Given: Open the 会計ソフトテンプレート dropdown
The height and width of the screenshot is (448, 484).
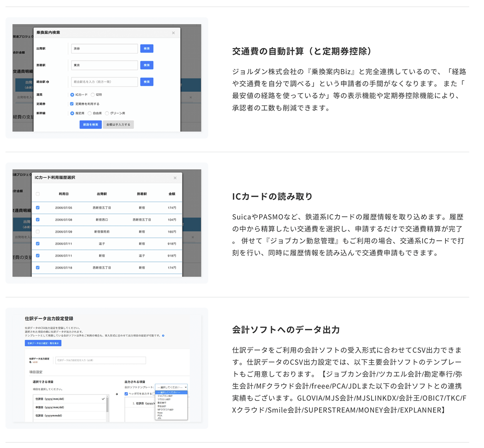Looking at the screenshot, I should pos(172,387).
